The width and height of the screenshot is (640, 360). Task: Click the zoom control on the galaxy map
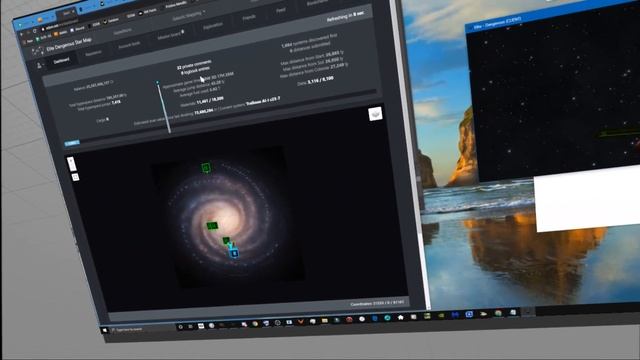pos(72,164)
